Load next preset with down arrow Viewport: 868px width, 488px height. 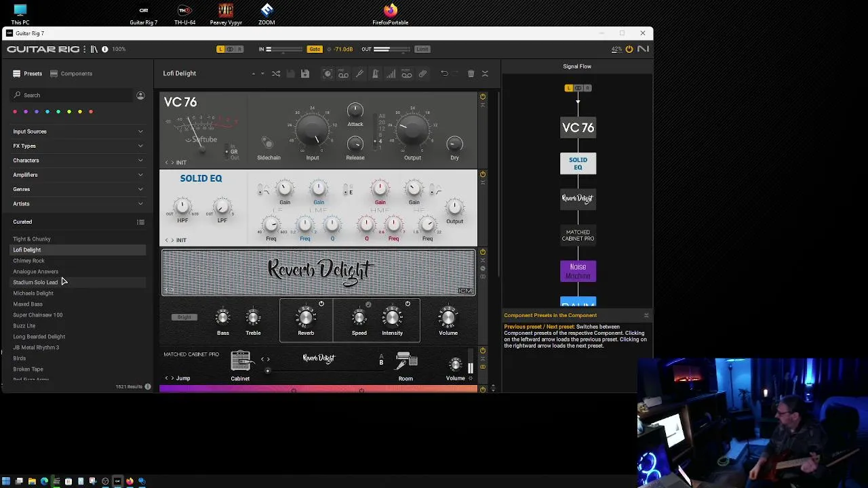[262, 74]
